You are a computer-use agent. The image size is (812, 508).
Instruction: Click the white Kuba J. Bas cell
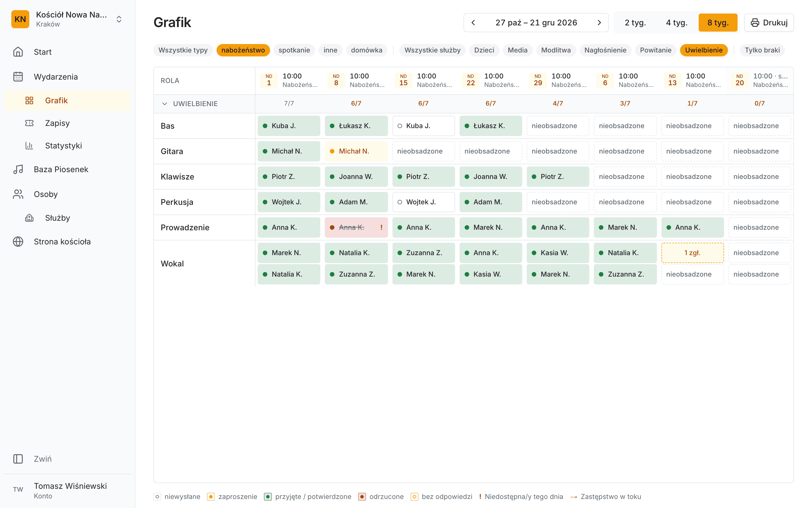pos(423,126)
